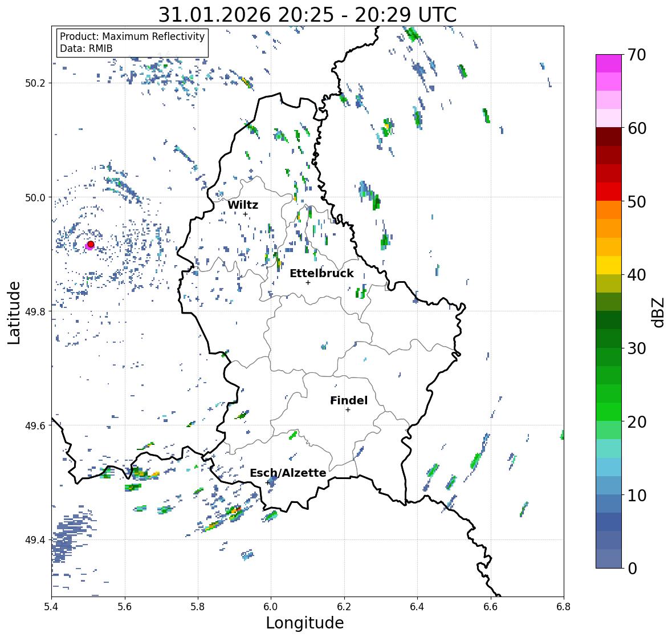The image size is (672, 637).
Task: Click the dark red 60 dBZ colorbar band
Action: coord(609,137)
